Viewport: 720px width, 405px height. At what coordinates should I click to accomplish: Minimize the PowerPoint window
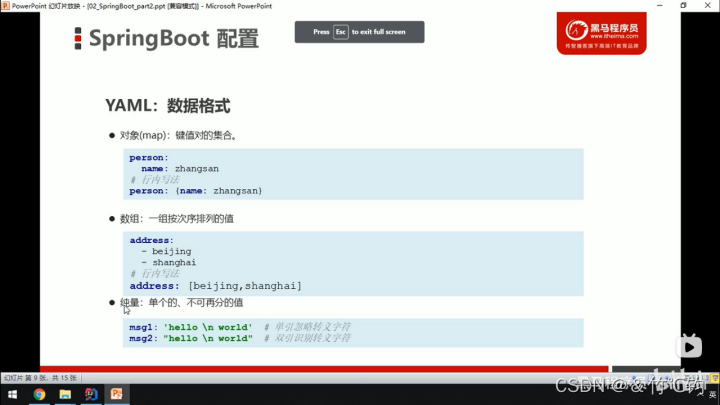click(660, 6)
